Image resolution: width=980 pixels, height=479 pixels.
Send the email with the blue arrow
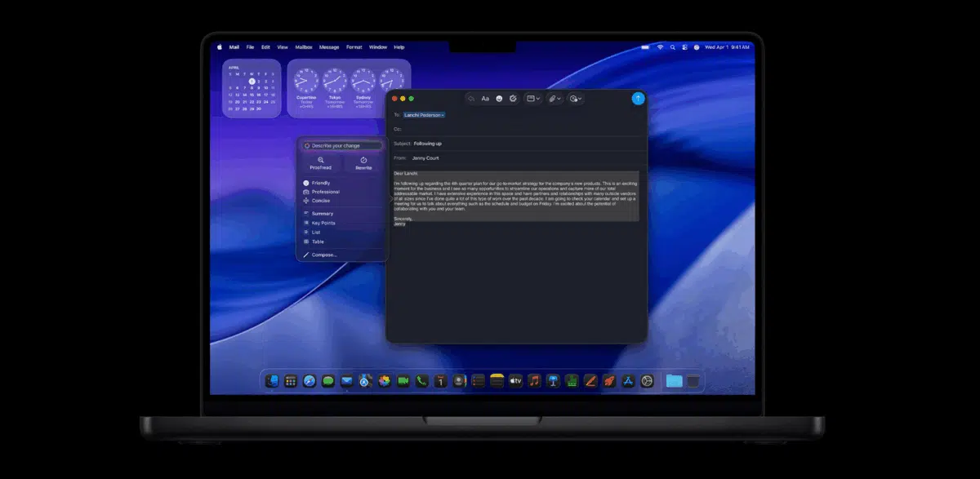(638, 98)
